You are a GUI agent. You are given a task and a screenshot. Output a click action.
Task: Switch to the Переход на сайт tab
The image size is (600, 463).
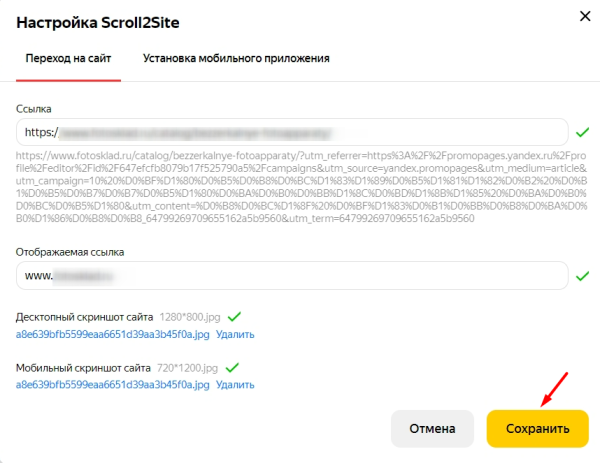tap(69, 58)
